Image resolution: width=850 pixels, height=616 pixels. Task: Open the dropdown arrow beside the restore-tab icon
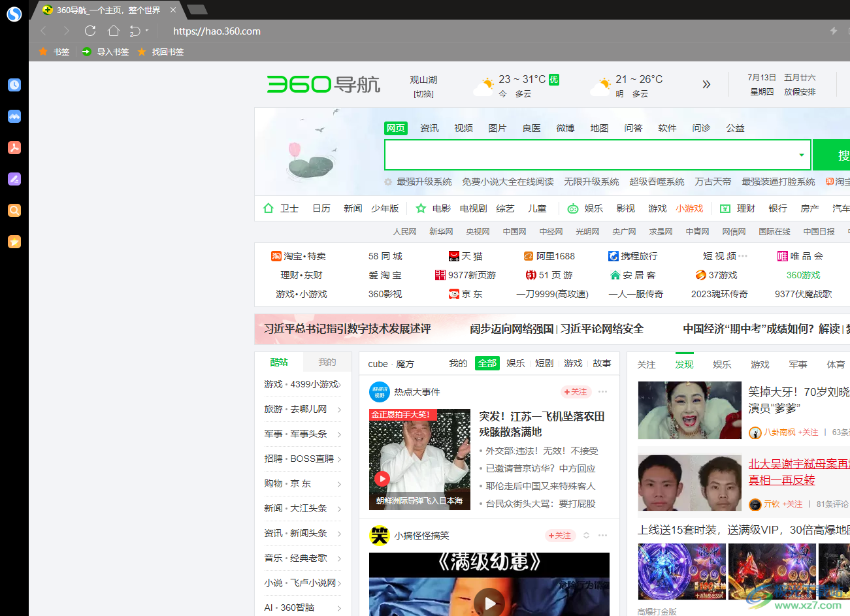[x=147, y=31]
